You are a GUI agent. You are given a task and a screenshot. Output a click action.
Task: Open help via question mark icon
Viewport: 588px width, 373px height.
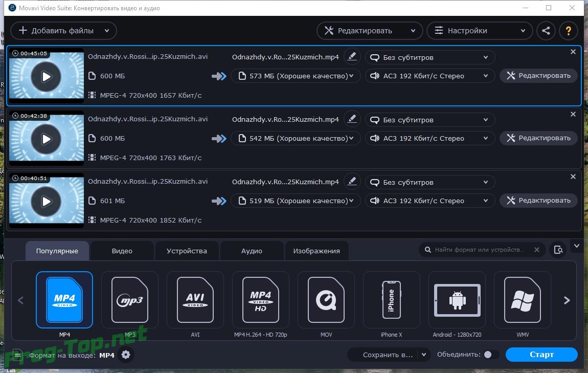(568, 31)
